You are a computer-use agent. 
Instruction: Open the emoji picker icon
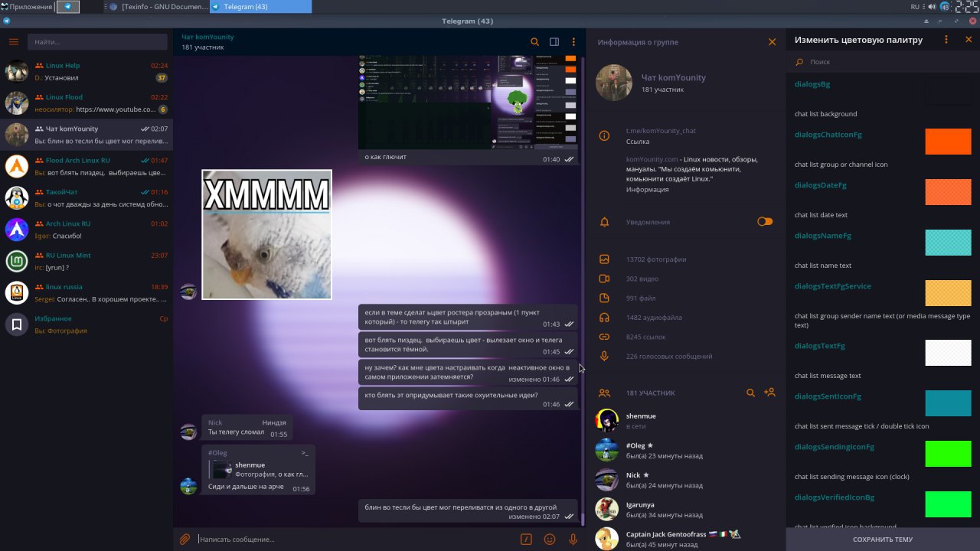(550, 539)
